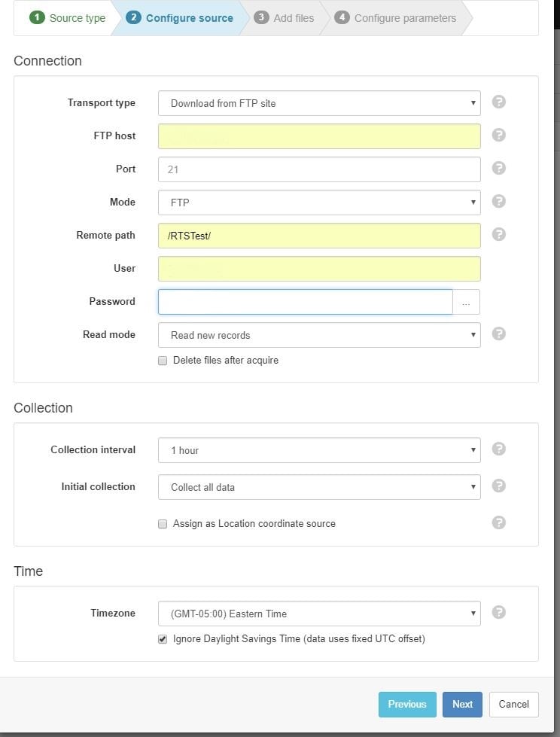Click the Next button
The height and width of the screenshot is (737, 560).
(x=462, y=704)
